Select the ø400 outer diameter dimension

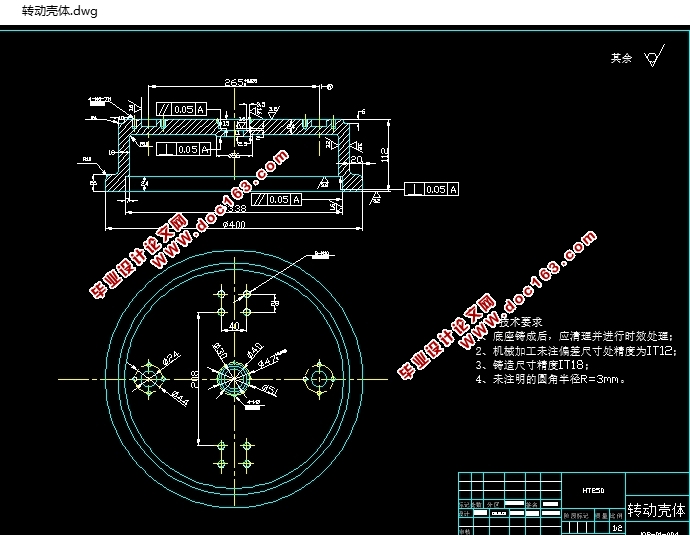(x=234, y=225)
